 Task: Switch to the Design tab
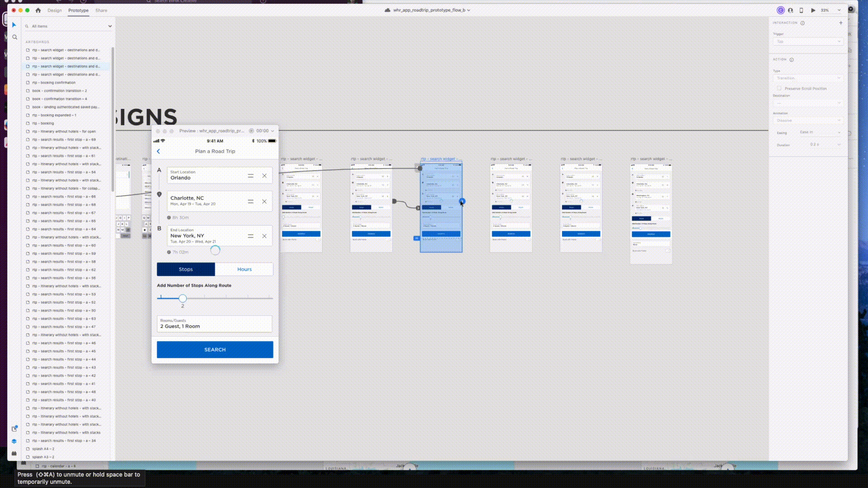[x=54, y=10]
